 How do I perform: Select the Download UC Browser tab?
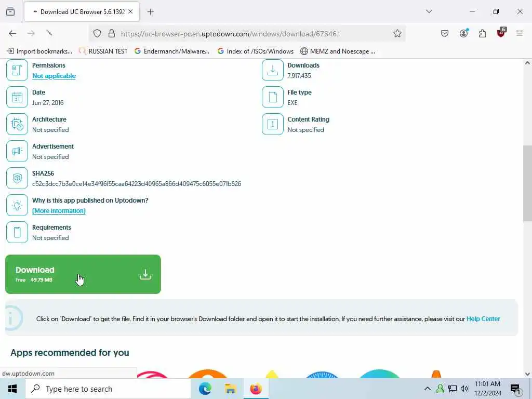coord(82,12)
